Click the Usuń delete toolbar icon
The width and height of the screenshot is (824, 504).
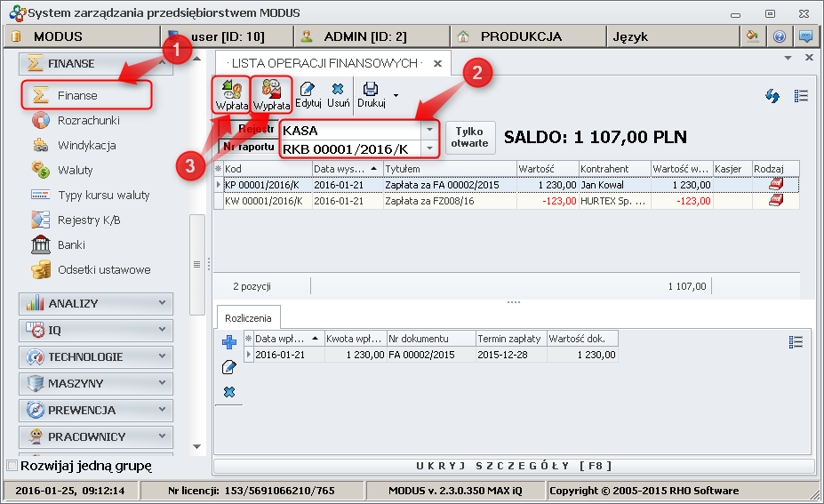pos(338,94)
